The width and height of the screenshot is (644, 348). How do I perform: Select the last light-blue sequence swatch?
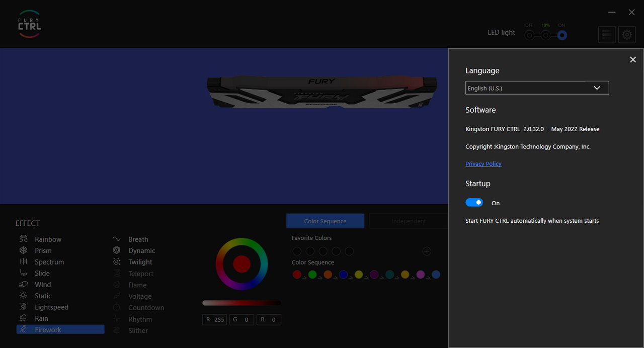point(436,274)
